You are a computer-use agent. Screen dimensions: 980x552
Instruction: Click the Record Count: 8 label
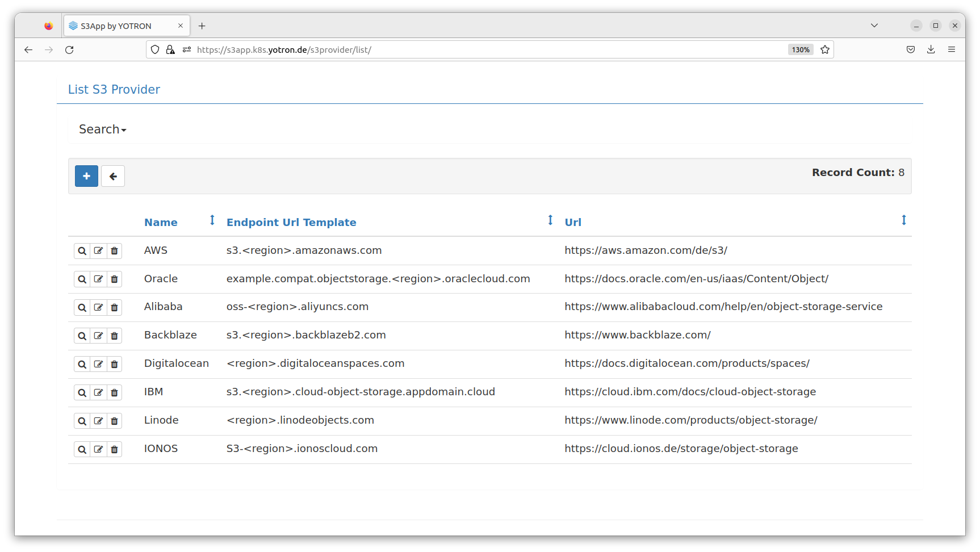click(858, 173)
